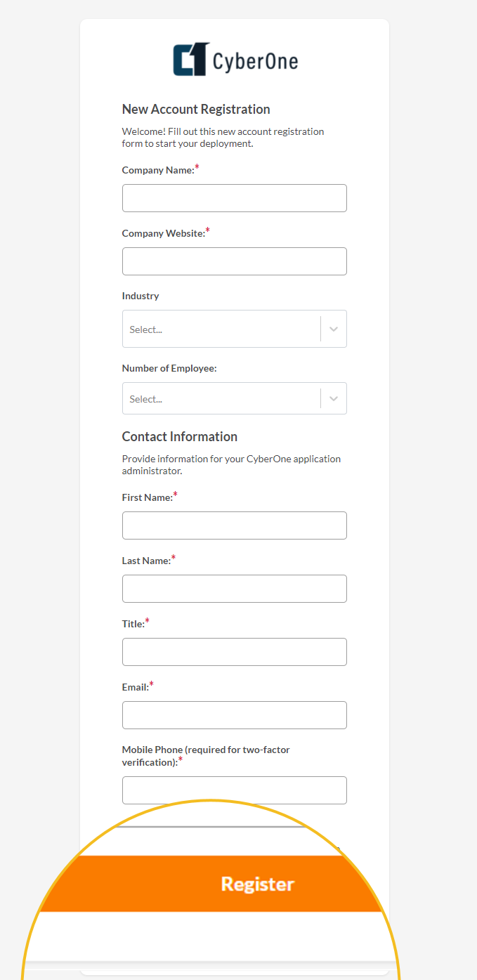Select the Company Name label
The height and width of the screenshot is (980, 477).
tap(160, 169)
